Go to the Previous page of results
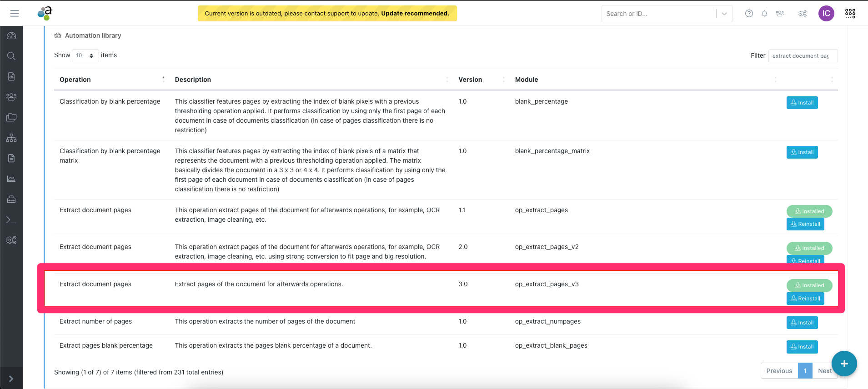Image resolution: width=868 pixels, height=389 pixels. point(779,371)
